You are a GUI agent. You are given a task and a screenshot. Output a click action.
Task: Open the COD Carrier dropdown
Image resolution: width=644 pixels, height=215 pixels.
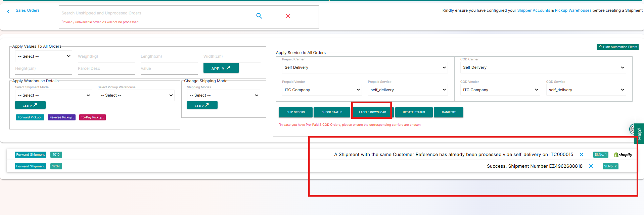coord(543,67)
